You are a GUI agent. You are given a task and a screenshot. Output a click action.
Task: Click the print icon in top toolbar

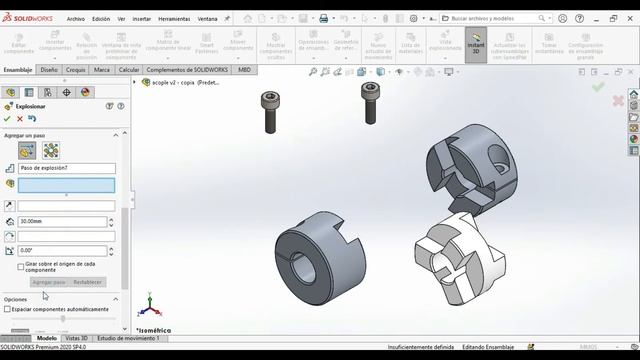point(324,18)
